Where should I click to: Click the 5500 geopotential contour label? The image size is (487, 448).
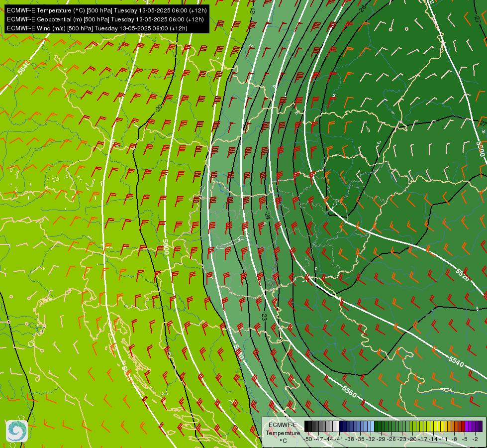480,149
